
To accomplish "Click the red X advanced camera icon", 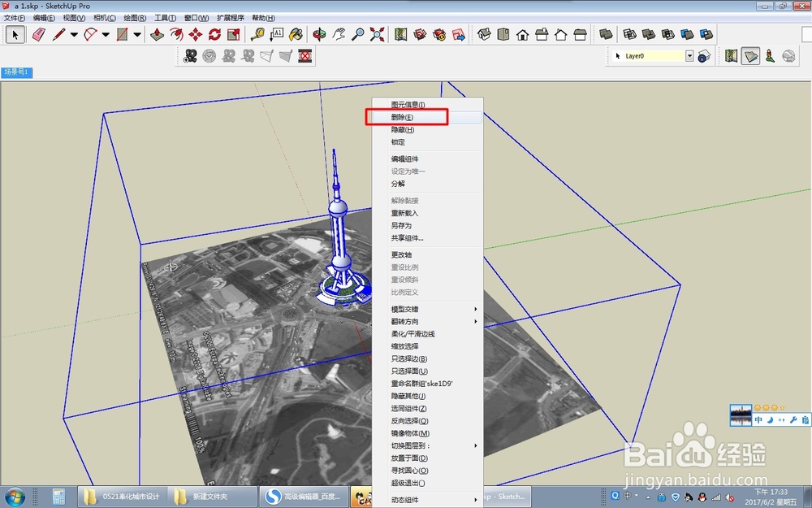I will [305, 56].
